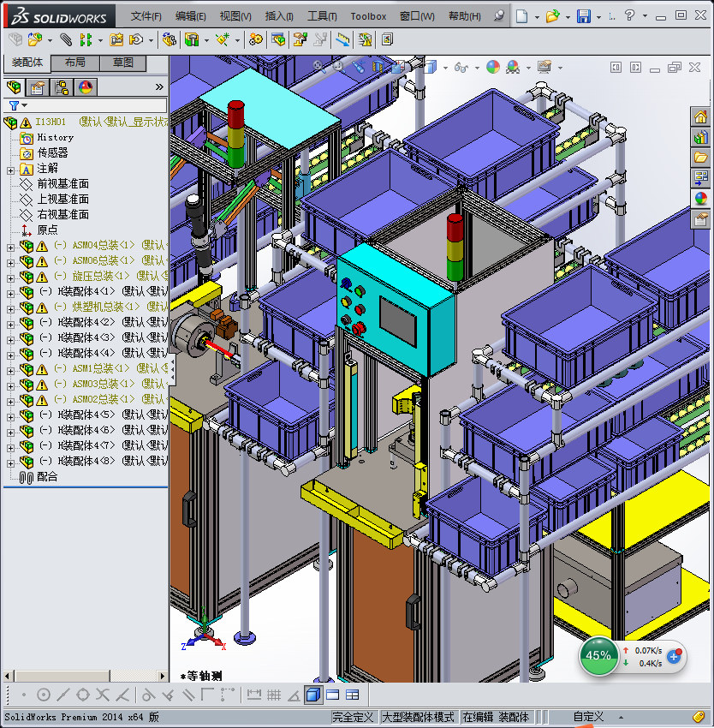Open the Assembly Features dropdown arrow
This screenshot has width=714, height=728.
click(206, 41)
